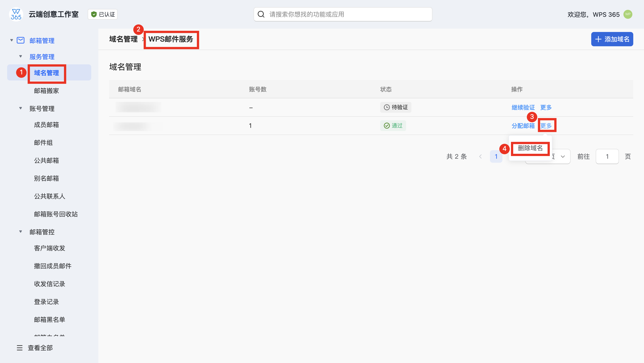The height and width of the screenshot is (363, 644).
Task: Open the user avatar at top right
Action: [628, 14]
